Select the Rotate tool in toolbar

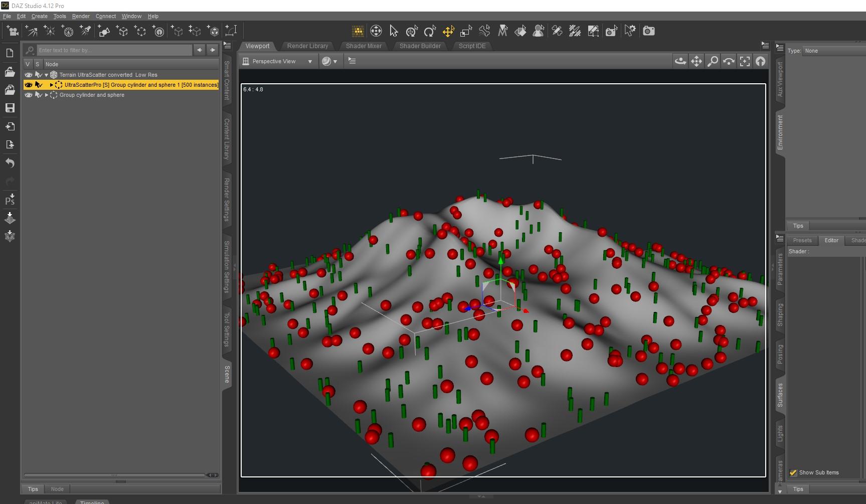point(430,31)
